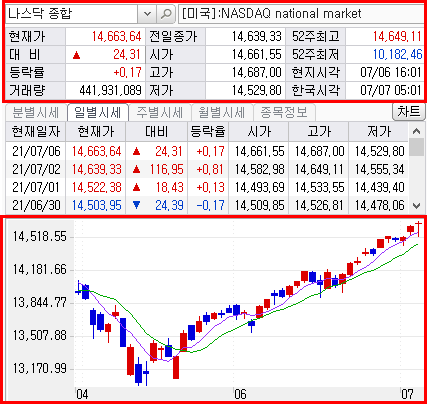427x404 pixels.
Task: Click the 고가 column header in table
Action: tap(319, 131)
